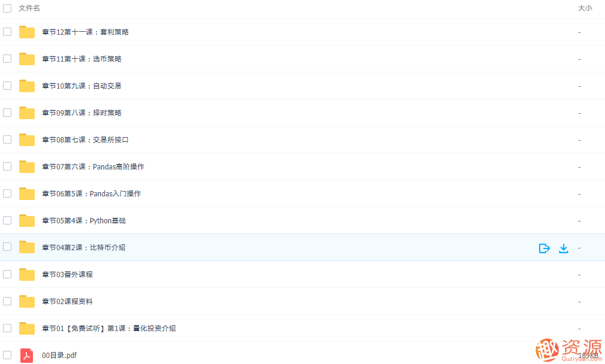
Task: Click folder icon for 章节08第七课：交易所接口
Action: click(x=27, y=140)
